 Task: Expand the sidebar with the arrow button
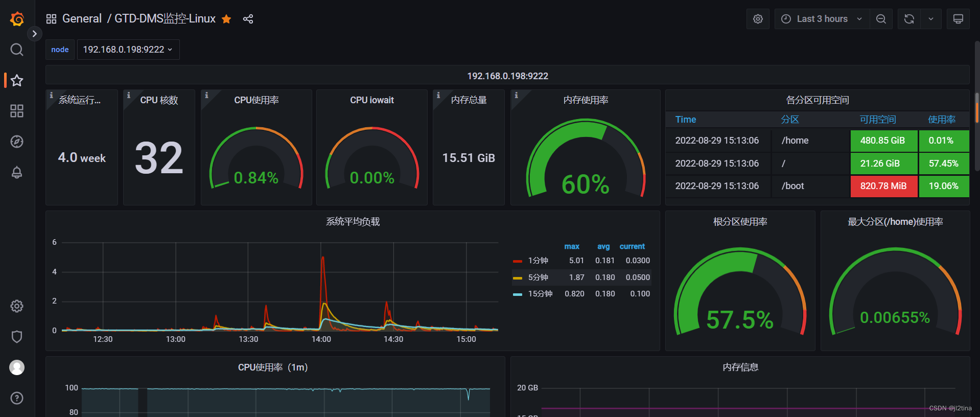(x=34, y=34)
